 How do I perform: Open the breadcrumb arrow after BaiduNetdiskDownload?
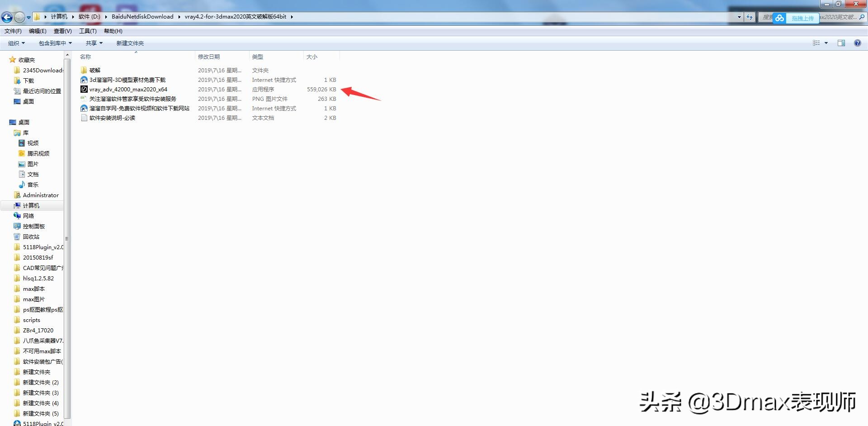click(x=179, y=17)
